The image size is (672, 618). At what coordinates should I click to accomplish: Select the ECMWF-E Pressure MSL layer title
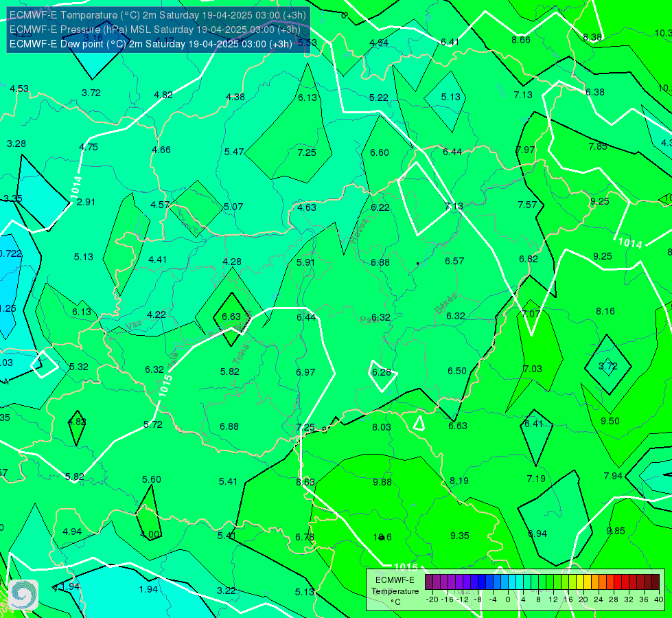(154, 30)
